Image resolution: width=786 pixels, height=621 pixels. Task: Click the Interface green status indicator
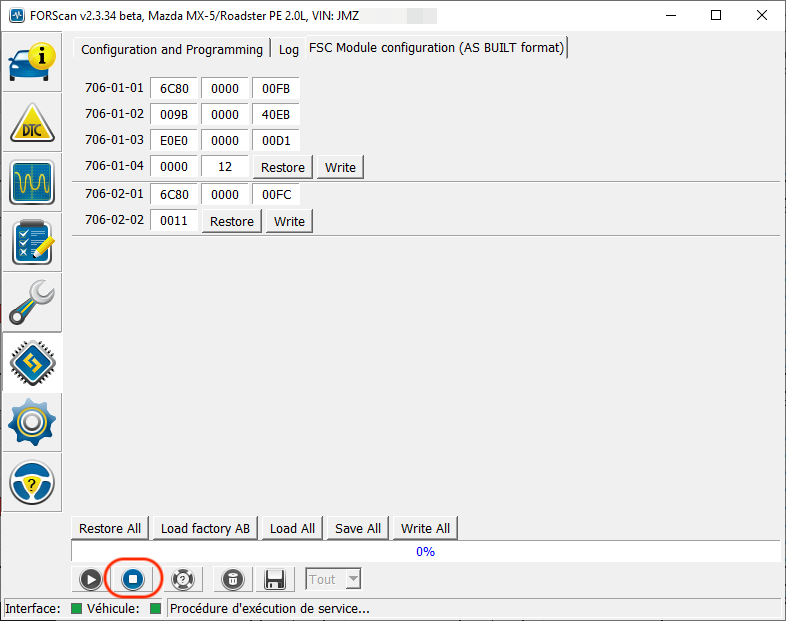tap(76, 608)
